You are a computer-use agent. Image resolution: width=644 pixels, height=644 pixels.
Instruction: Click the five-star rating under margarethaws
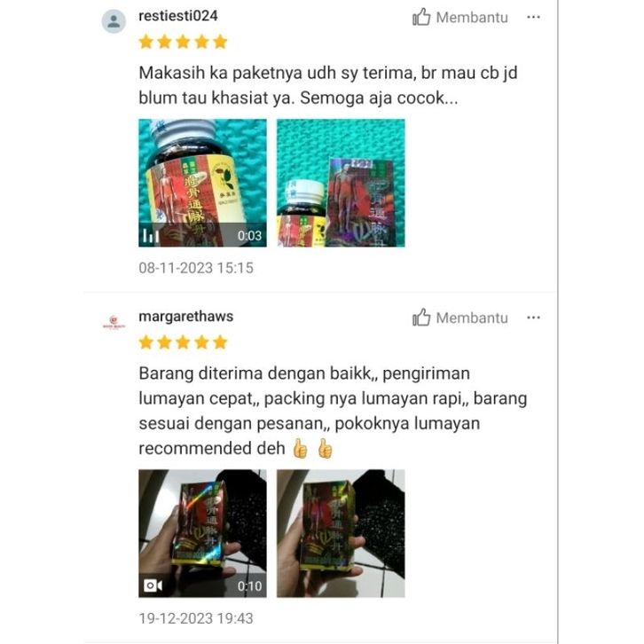click(183, 342)
